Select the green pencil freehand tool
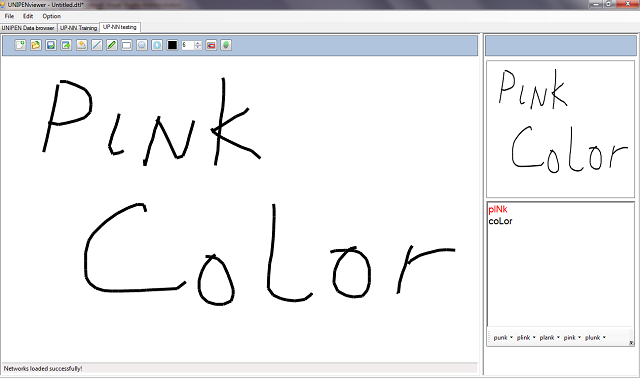 point(111,45)
